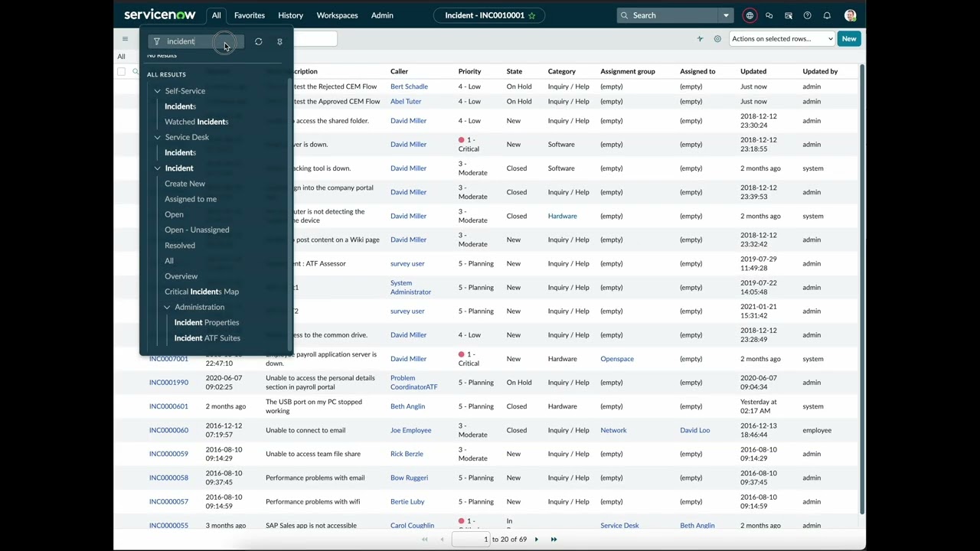Open the All menu tab
980x551 pixels.
[217, 15]
